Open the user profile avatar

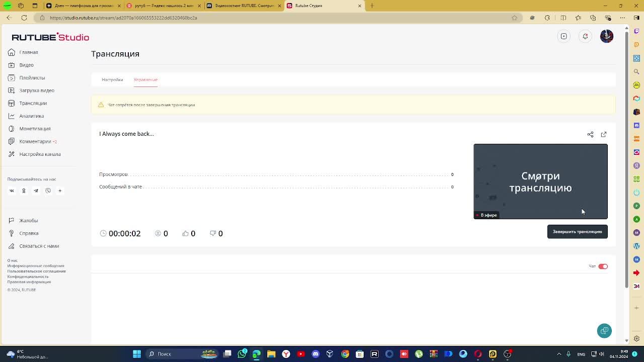607,36
